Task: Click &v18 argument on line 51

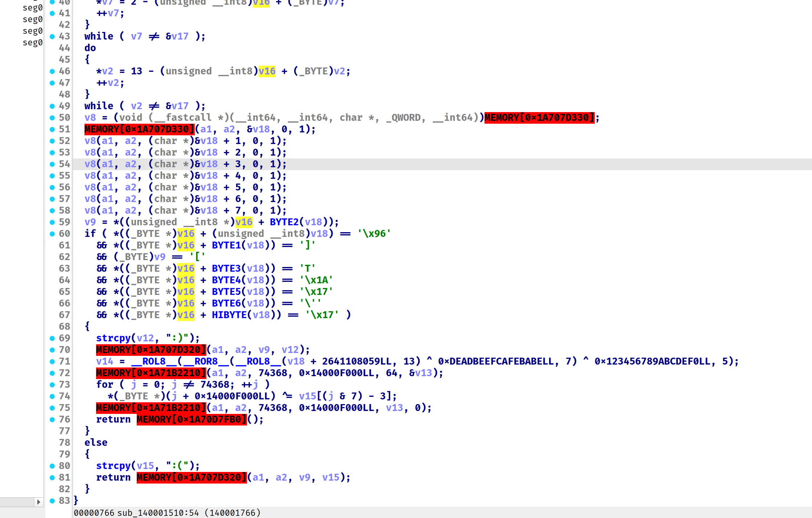Action: click(258, 129)
